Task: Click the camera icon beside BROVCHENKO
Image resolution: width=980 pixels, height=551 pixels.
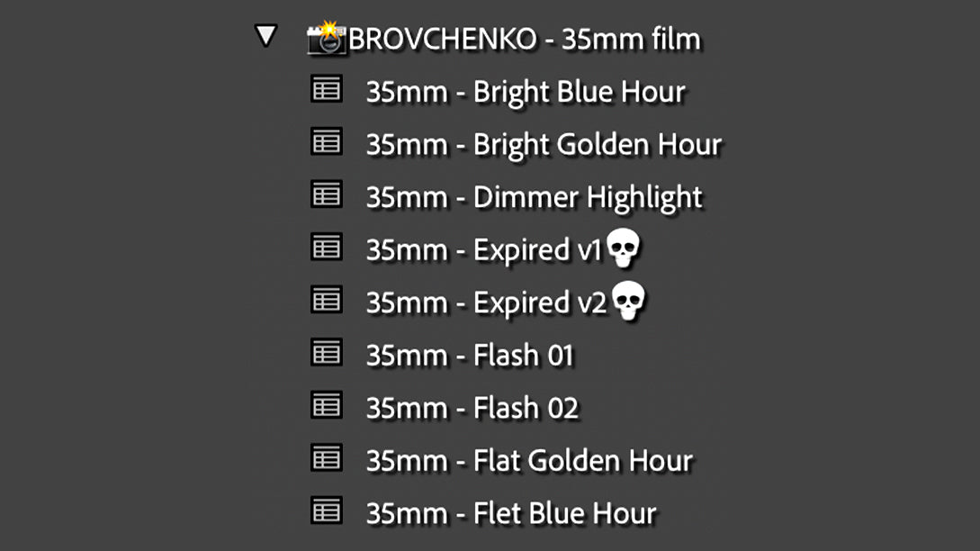Action: [x=326, y=39]
